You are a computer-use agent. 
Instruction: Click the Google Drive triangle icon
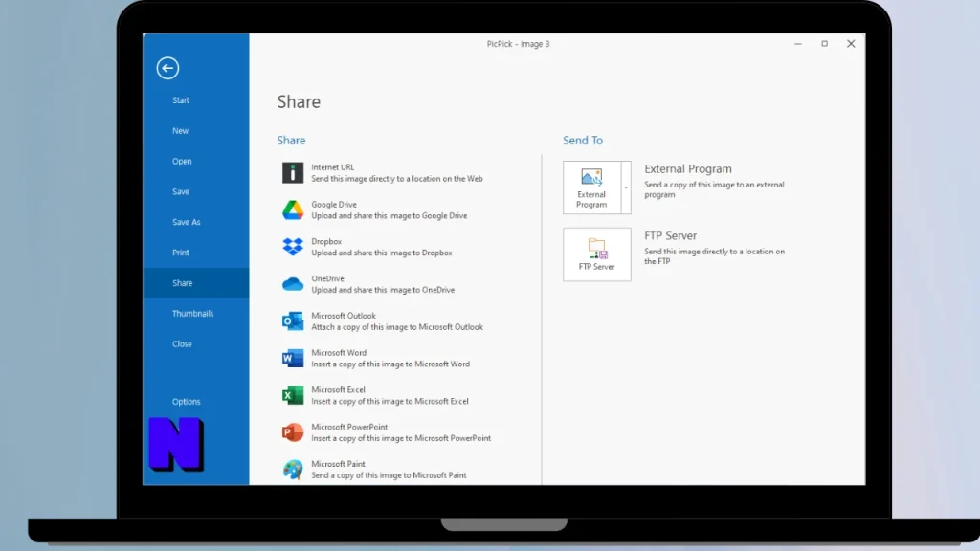pos(293,209)
